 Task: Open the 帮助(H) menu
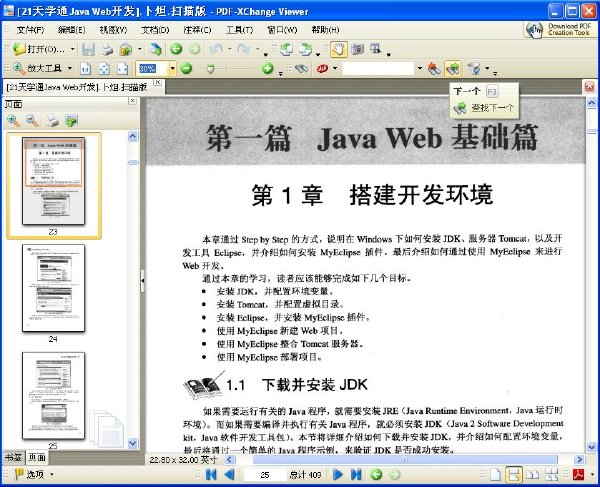[x=325, y=29]
